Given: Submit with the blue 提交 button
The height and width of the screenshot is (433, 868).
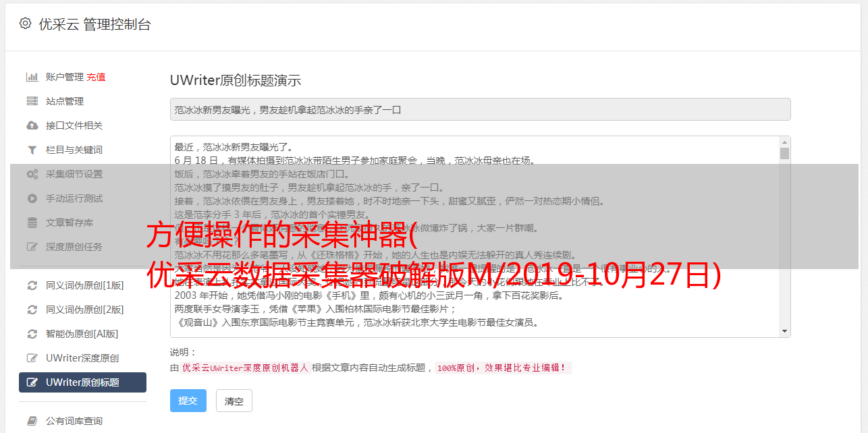Looking at the screenshot, I should 188,401.
